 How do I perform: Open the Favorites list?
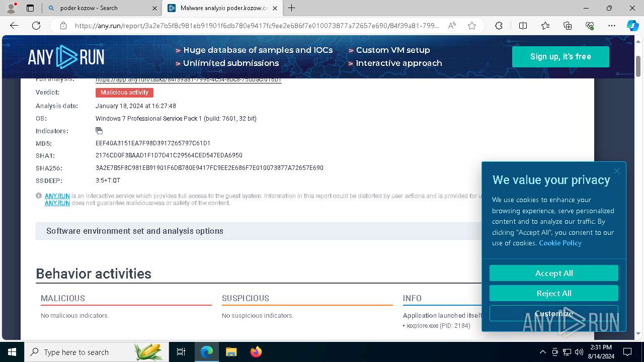coord(545,26)
